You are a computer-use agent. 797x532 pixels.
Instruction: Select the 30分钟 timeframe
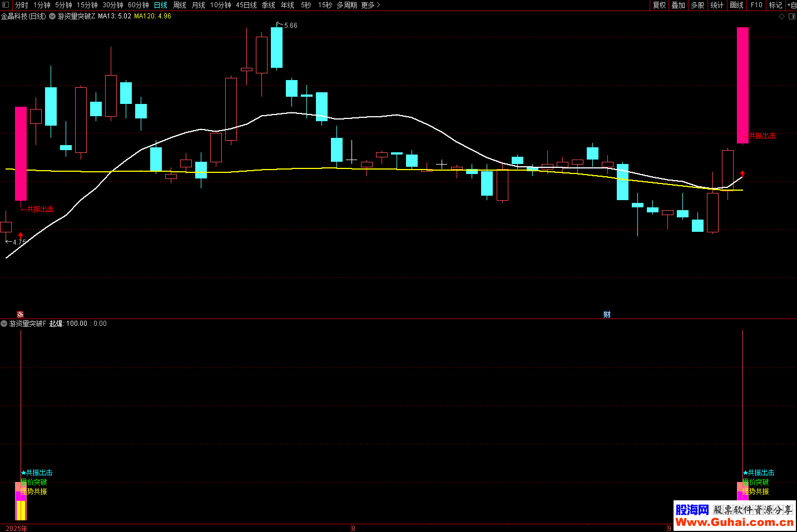tap(113, 5)
